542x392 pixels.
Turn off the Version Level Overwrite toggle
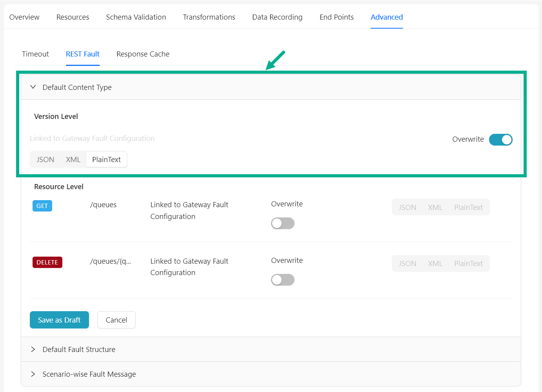tap(500, 140)
